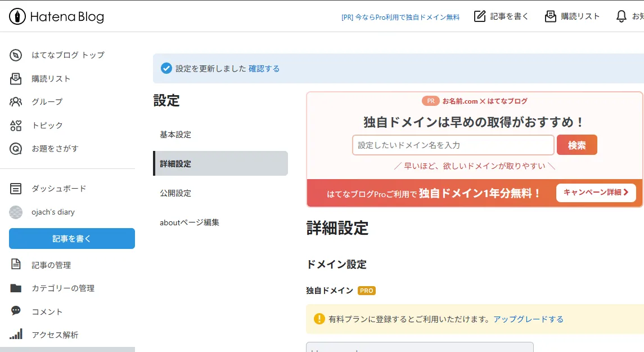The width and height of the screenshot is (644, 352).
Task: Click the トピック shapes icon
Action: [16, 126]
